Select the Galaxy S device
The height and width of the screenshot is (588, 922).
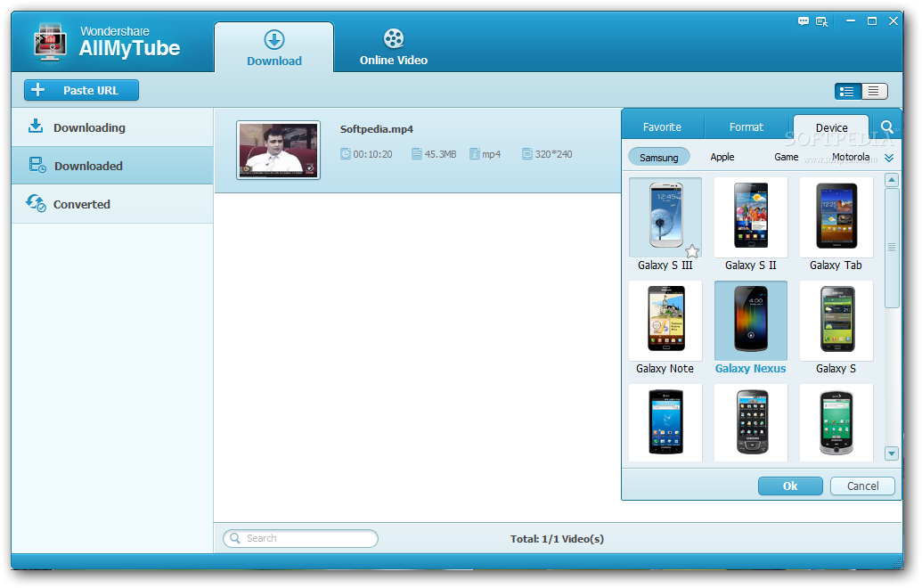click(836, 328)
